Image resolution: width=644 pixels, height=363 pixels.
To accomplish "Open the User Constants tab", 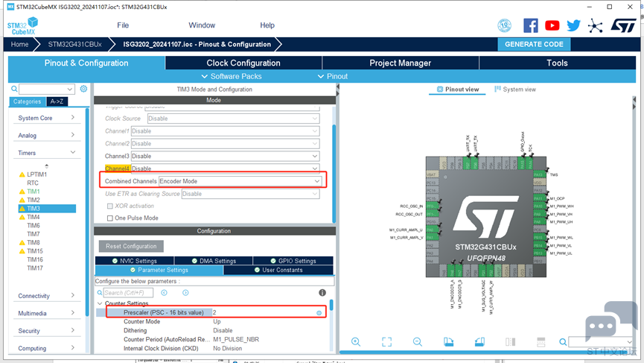I will 278,270.
